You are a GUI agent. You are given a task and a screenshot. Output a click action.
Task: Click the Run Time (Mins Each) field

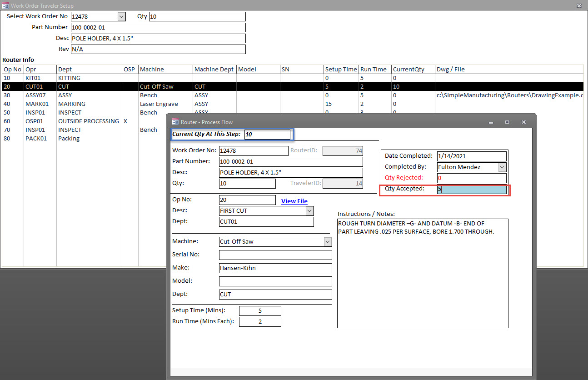tap(259, 321)
